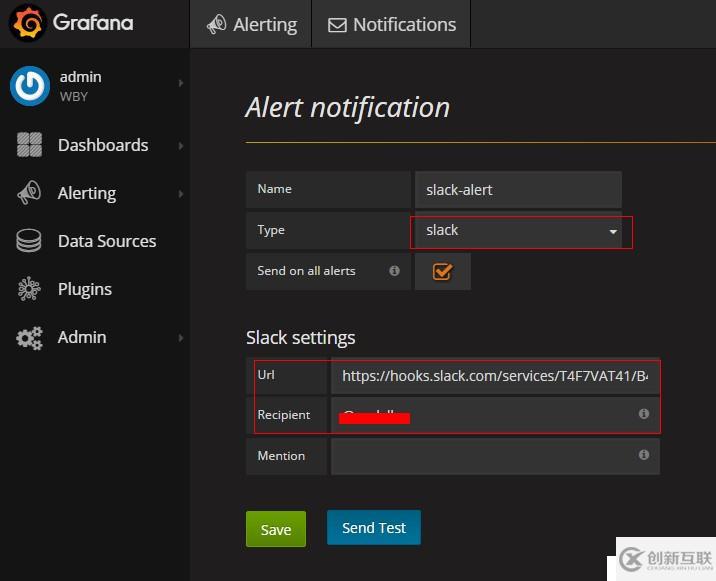Click the Name field containing slack-alert
Viewport: 716px width, 581px height.
518,190
